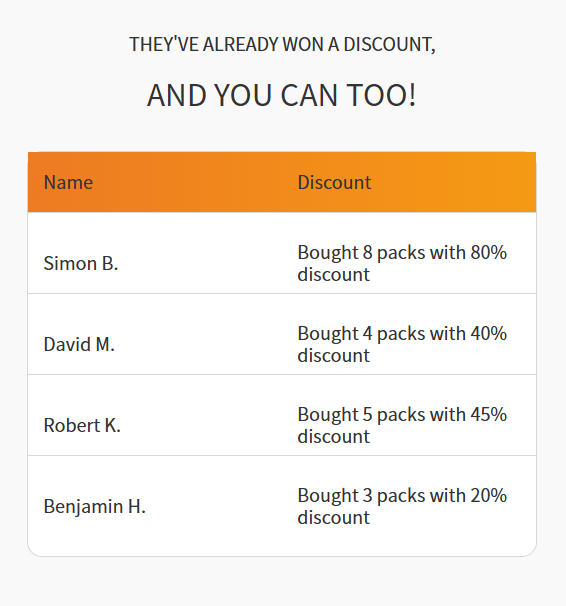Click the 'Bought 8 packs with 80%' text
The width and height of the screenshot is (566, 606).
[x=402, y=253]
